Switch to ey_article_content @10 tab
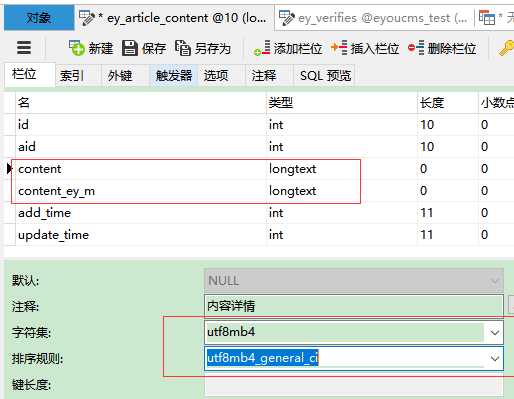Image resolution: width=514 pixels, height=399 pixels. tap(174, 18)
